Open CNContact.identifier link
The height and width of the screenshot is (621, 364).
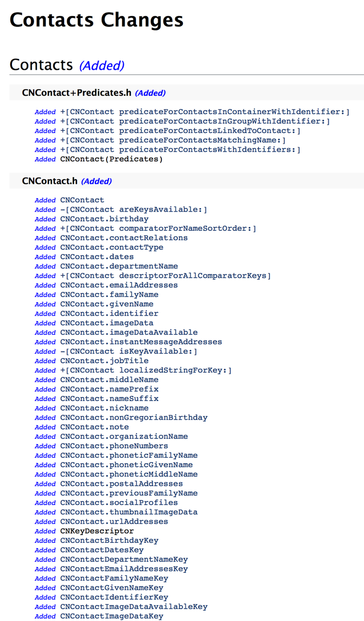coord(109,313)
